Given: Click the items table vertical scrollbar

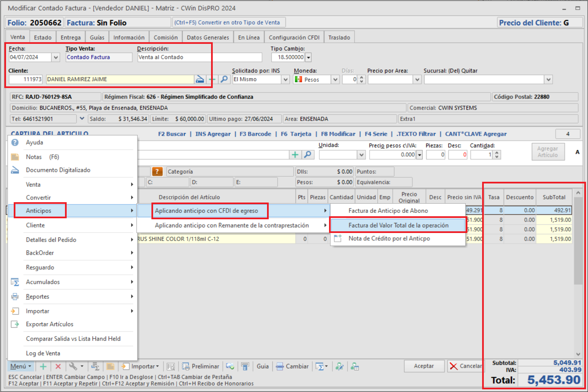Looking at the screenshot, I should click(578, 273).
